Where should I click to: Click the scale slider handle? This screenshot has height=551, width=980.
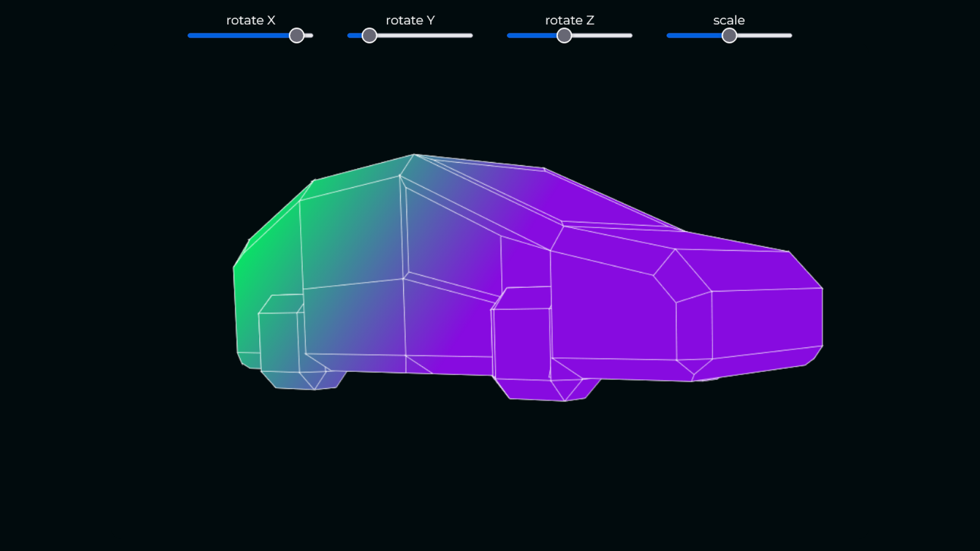(x=729, y=36)
